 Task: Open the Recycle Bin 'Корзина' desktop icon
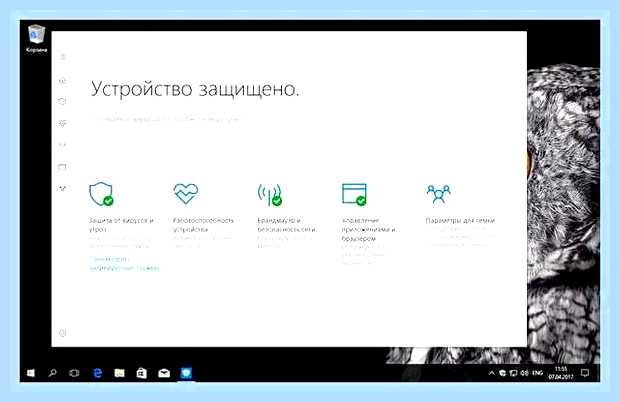pyautogui.click(x=36, y=39)
